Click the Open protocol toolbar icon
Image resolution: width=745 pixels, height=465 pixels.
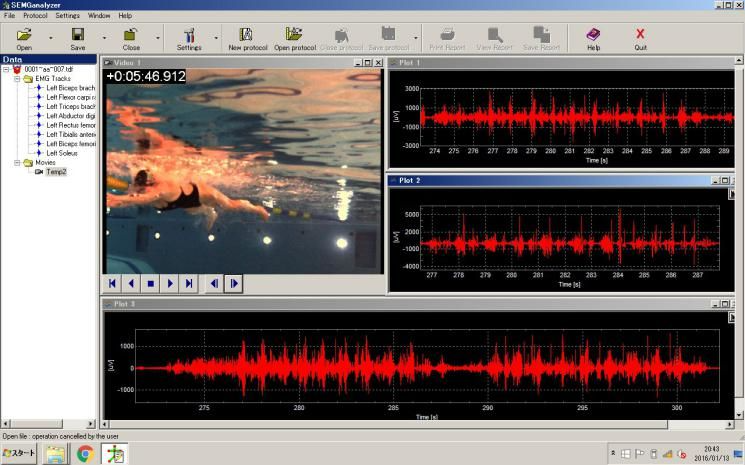click(x=294, y=35)
